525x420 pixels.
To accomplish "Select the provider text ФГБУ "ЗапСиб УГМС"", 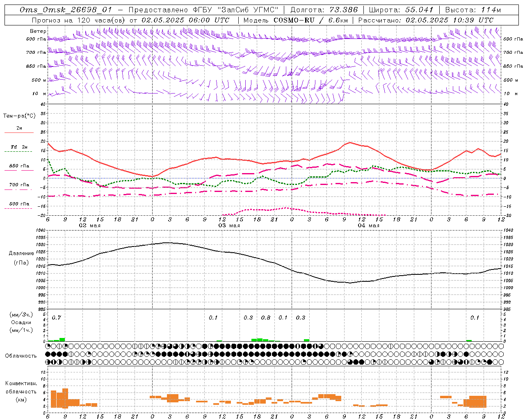I will [x=236, y=10].
